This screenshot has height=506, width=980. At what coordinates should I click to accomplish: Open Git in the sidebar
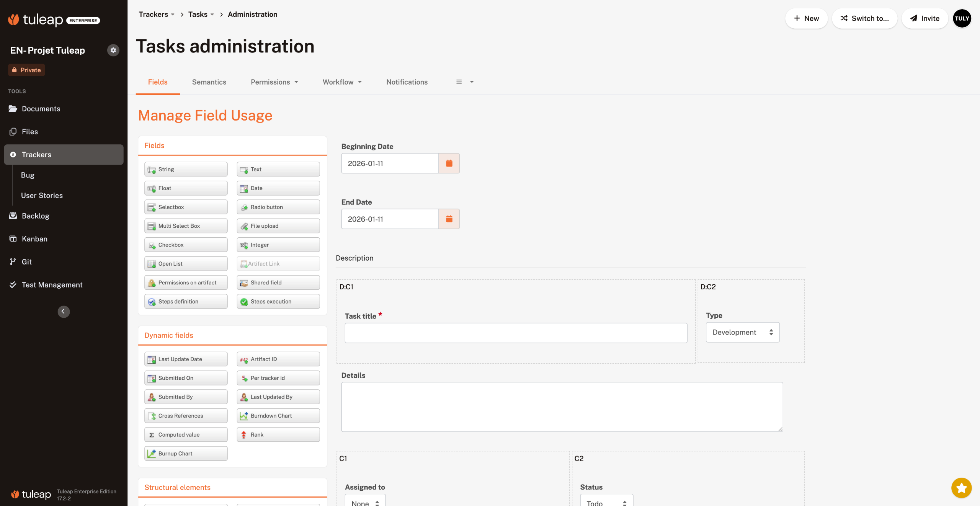(26, 262)
